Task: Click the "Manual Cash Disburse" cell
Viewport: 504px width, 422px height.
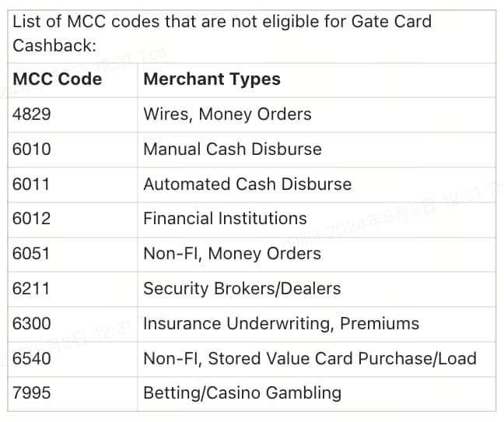Action: [x=232, y=149]
